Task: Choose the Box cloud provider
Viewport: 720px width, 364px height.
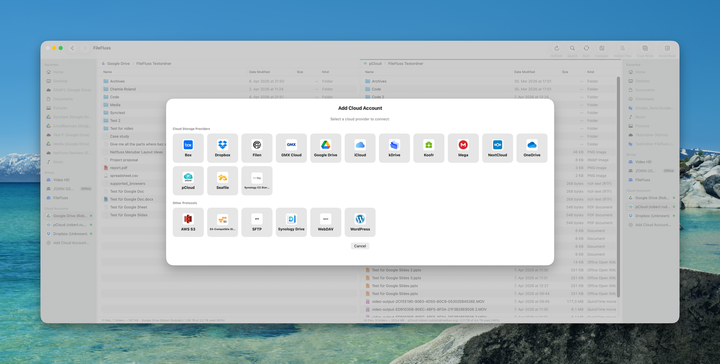Action: point(188,148)
